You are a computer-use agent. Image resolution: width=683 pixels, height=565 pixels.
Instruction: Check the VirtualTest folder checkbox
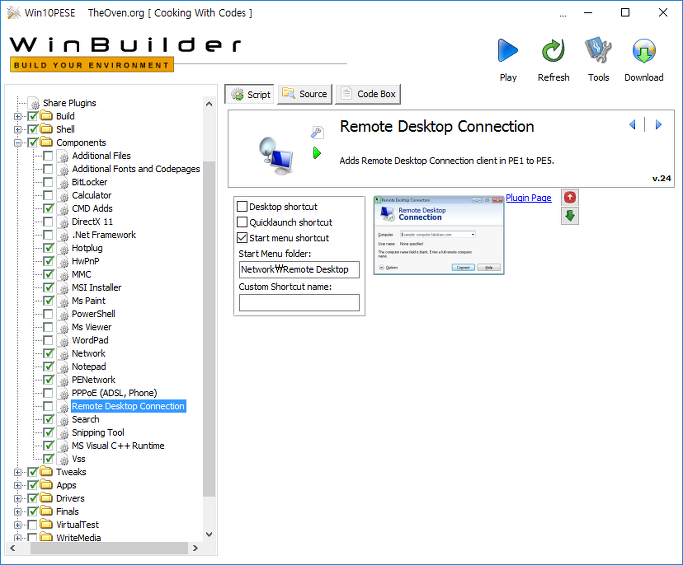coord(33,524)
